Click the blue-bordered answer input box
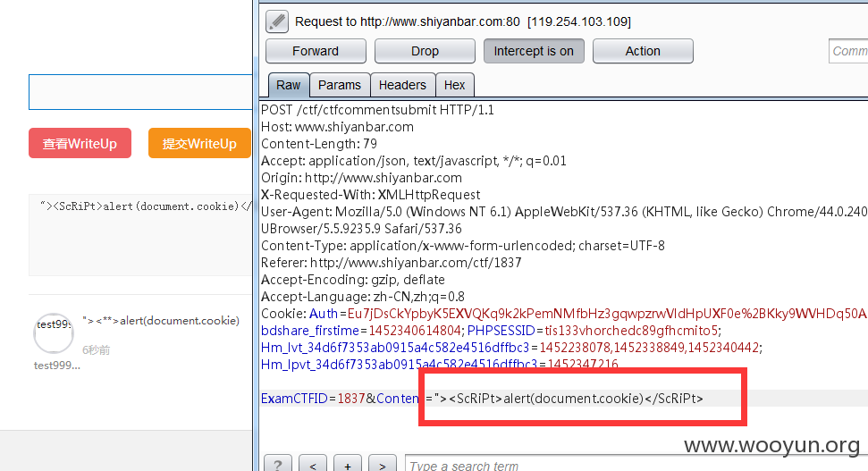 point(140,92)
